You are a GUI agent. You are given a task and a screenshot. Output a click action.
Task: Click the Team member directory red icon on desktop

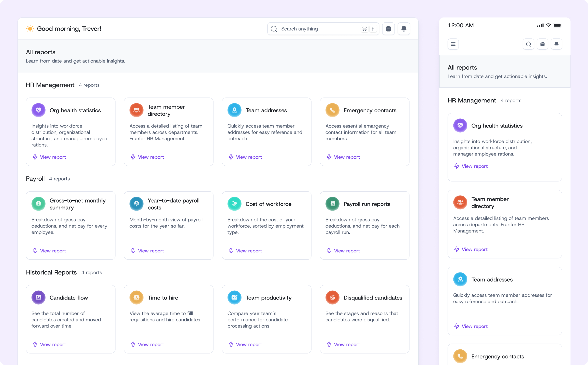pos(136,110)
